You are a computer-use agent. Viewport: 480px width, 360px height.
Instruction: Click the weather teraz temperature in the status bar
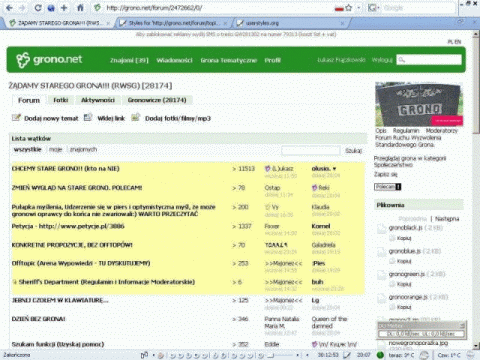[x=401, y=355]
